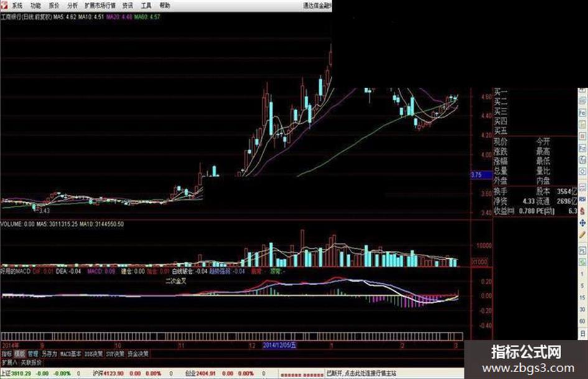The image size is (588, 379).
Task: Click the 好用的MACD indicator name
Action: pos(16,271)
